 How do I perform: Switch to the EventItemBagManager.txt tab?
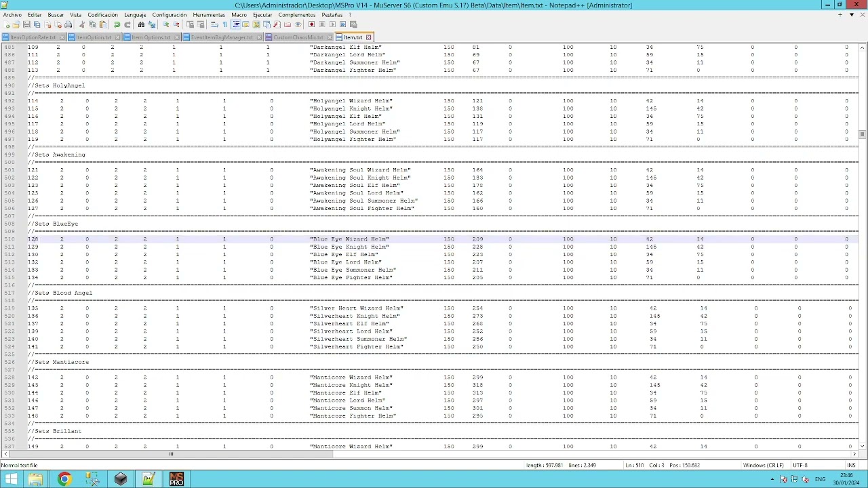222,37
